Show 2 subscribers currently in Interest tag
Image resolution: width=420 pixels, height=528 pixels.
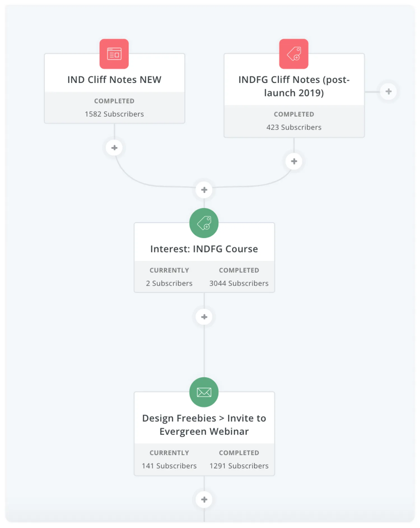point(169,283)
